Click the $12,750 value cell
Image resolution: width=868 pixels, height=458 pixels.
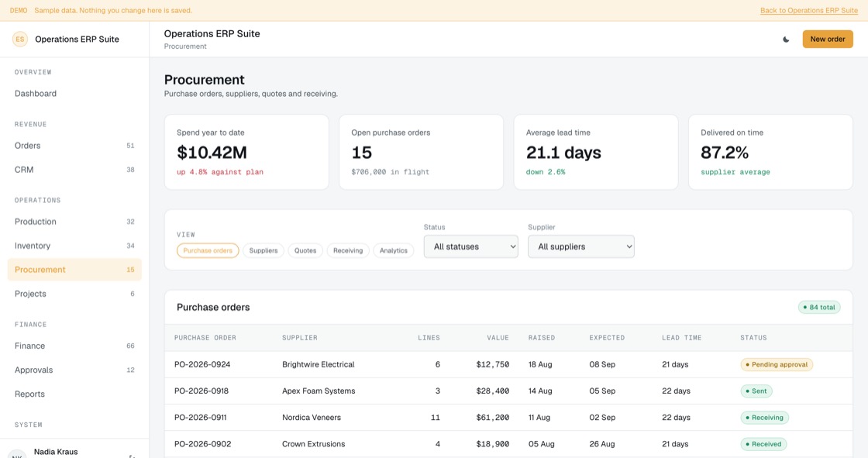coord(493,364)
